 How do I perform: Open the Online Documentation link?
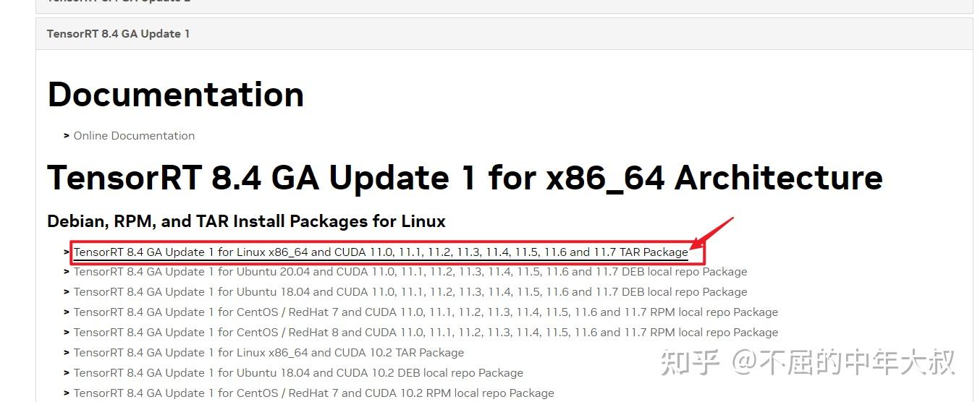[134, 136]
